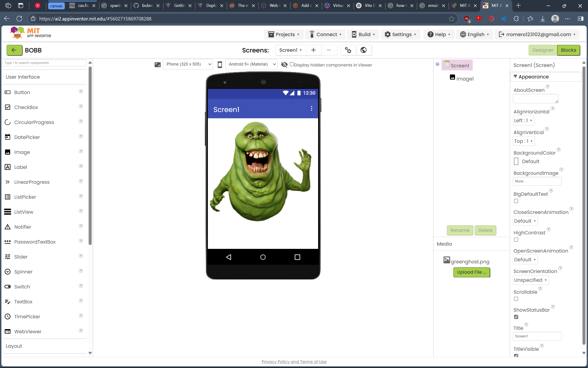
Task: Open project properties gears icon
Action: [348, 50]
